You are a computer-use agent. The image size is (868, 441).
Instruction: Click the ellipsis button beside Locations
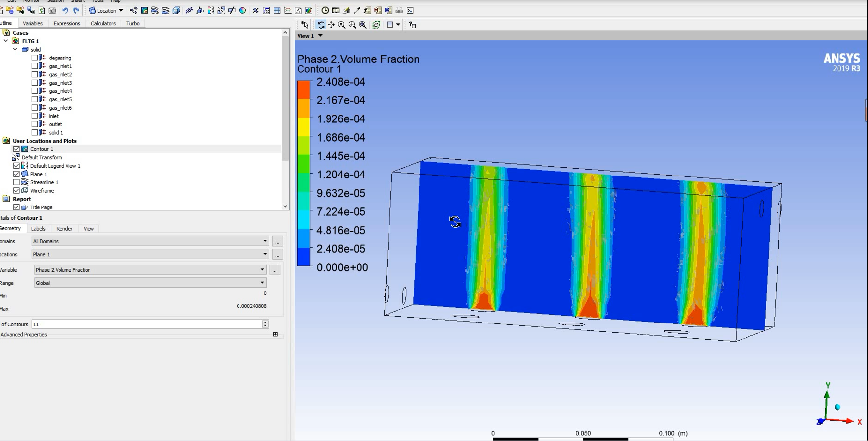coord(277,255)
